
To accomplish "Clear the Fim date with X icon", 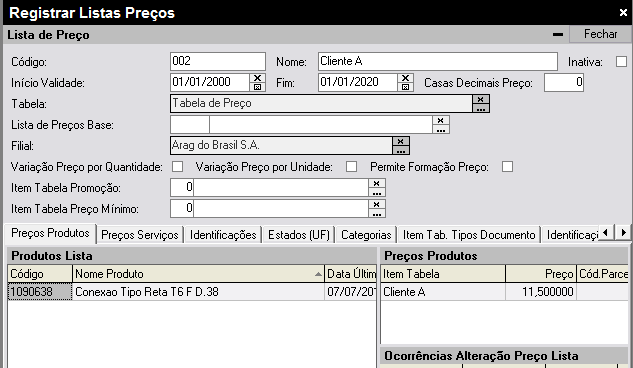I will 405,78.
